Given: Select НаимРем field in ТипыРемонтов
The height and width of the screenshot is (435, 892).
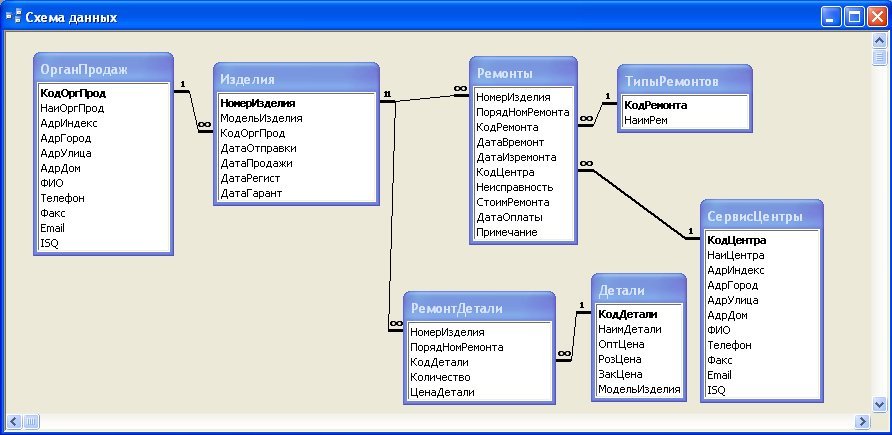Looking at the screenshot, I should click(646, 119).
